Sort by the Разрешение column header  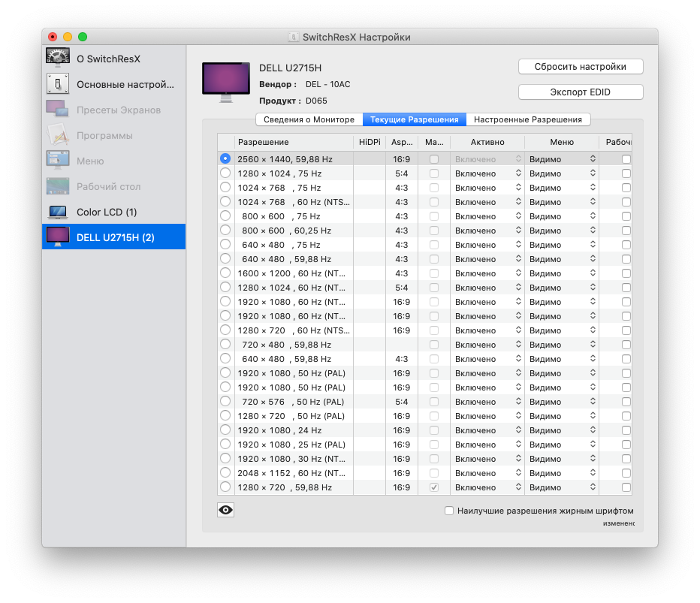294,142
